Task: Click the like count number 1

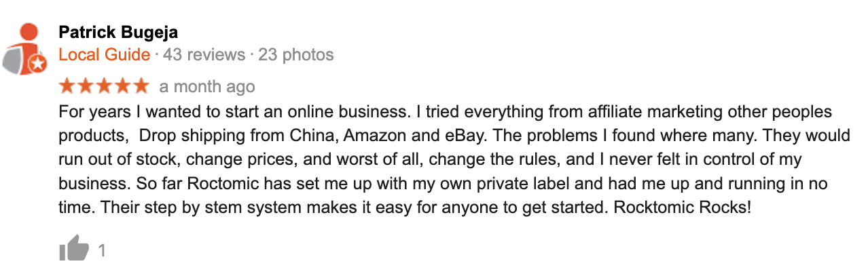Action: point(102,251)
